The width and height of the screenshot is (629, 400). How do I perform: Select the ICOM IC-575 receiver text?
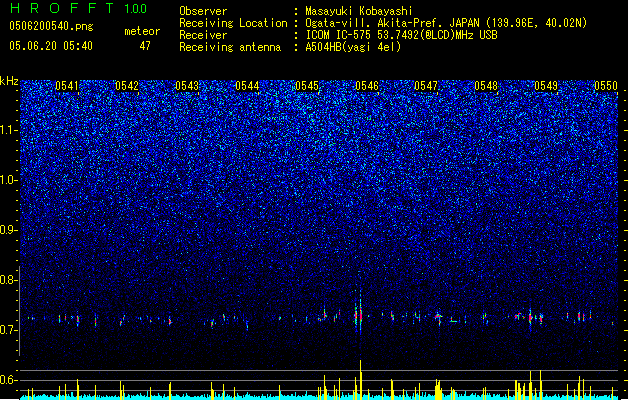tap(401, 35)
